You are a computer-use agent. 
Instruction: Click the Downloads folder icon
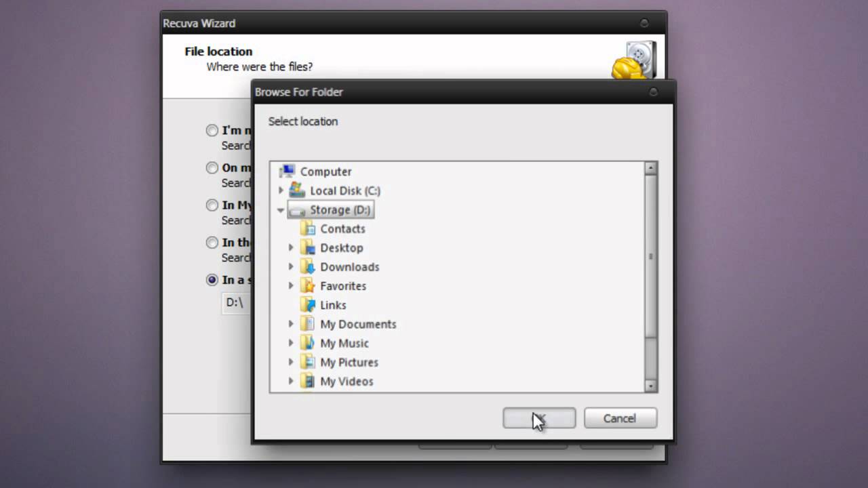[308, 266]
